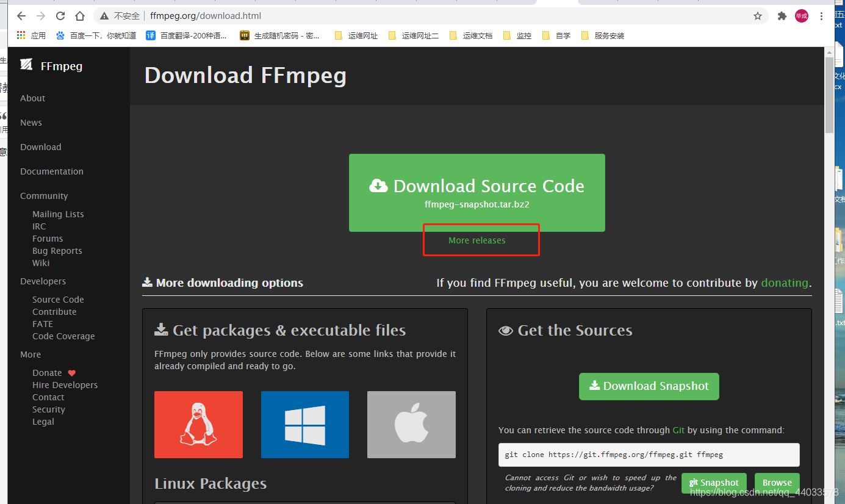
Task: Open FATE sidebar link
Action: 43,324
